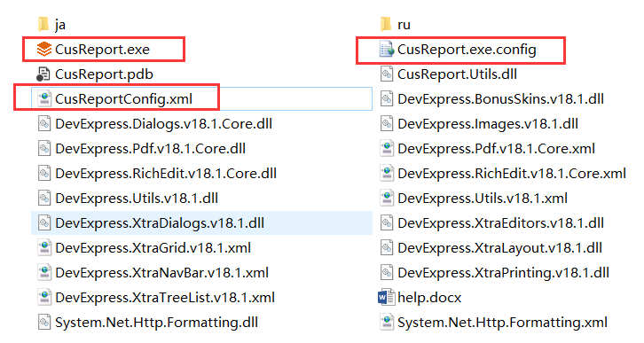Click the CusReport.exe.config file icon
This screenshot has width=644, height=343.
coord(387,50)
